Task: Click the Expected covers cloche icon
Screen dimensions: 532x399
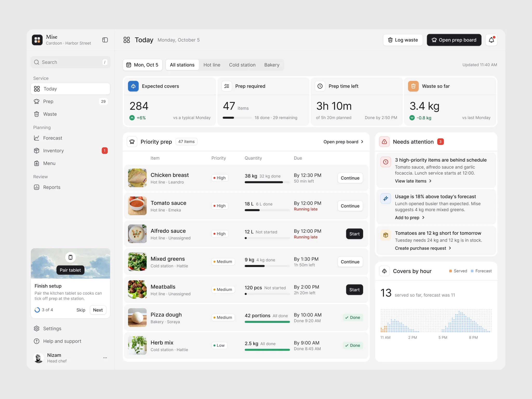Action: (x=133, y=86)
